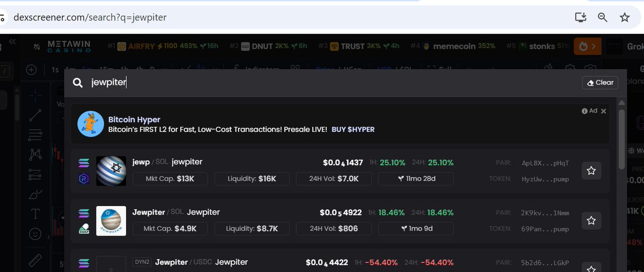644x272 pixels.
Task: Open browser zoom magnifier icon
Action: (x=603, y=17)
